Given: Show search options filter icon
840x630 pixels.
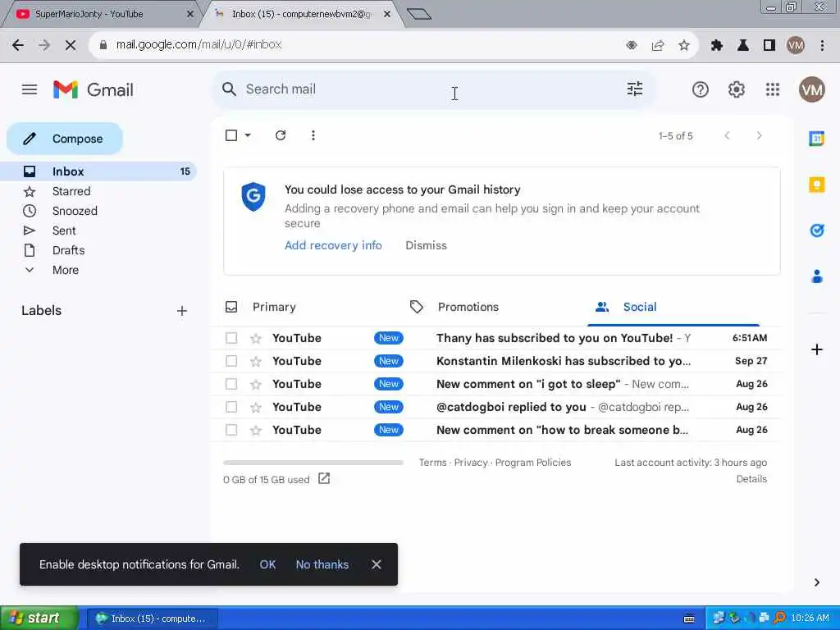Looking at the screenshot, I should point(635,89).
